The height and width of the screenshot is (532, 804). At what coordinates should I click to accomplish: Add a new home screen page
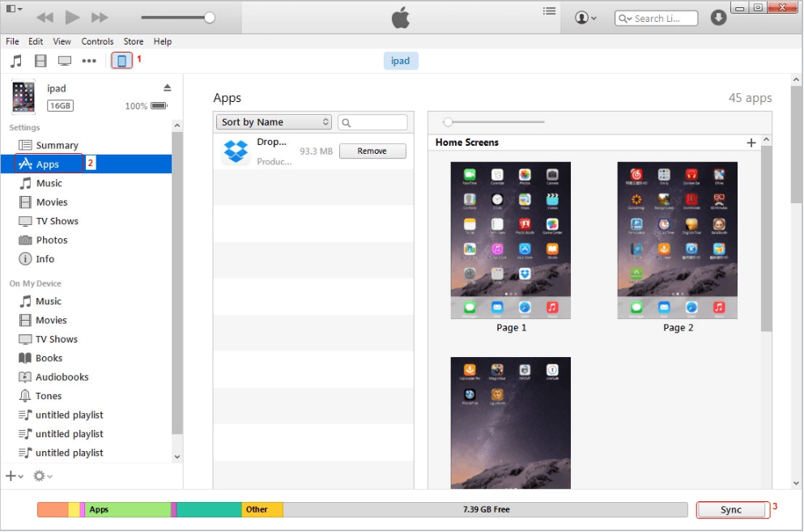click(x=751, y=143)
